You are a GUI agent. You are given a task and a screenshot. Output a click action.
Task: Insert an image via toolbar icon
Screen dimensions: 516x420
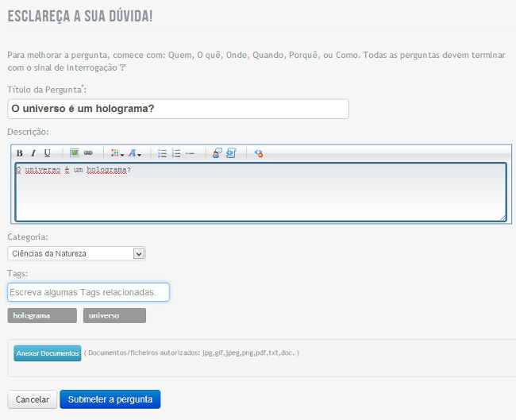pos(75,153)
